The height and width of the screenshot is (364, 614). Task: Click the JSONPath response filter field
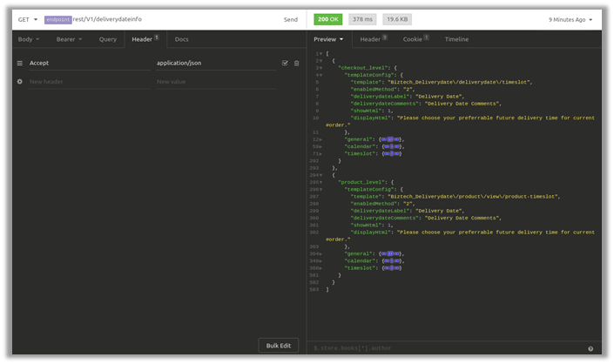pos(444,348)
